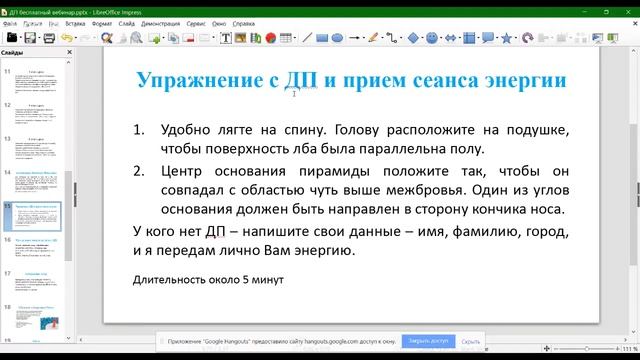Select the Ellipse shape tool
The height and width of the screenshot is (360, 640).
coord(337,38)
